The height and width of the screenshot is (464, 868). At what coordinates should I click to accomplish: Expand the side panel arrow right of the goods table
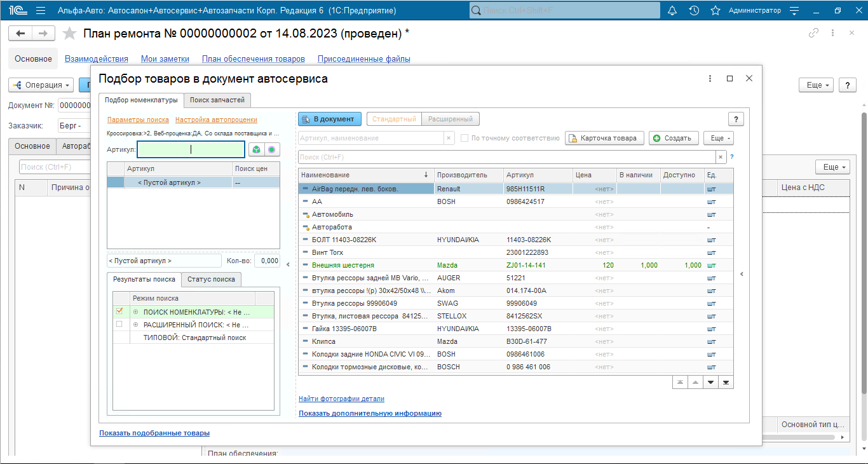(742, 274)
